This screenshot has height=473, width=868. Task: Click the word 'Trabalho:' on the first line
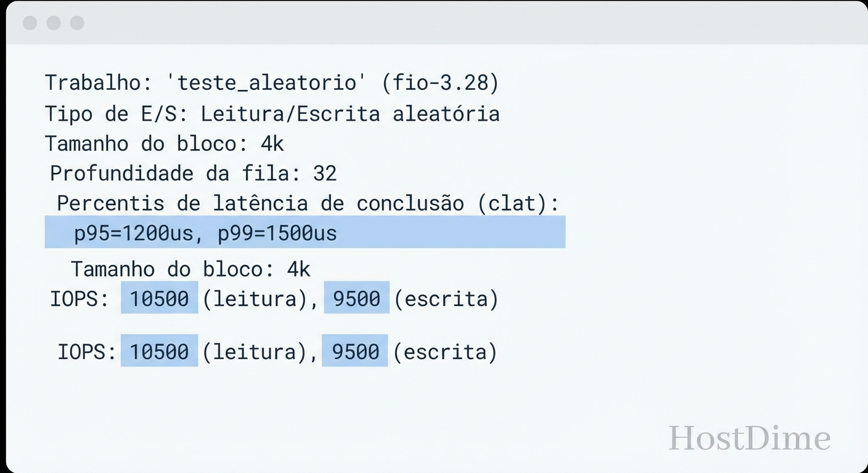[93, 83]
